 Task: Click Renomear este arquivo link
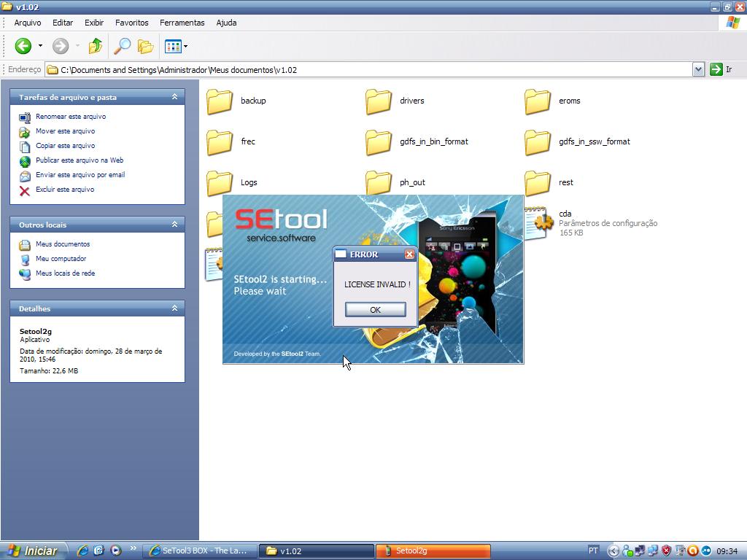pos(71,116)
